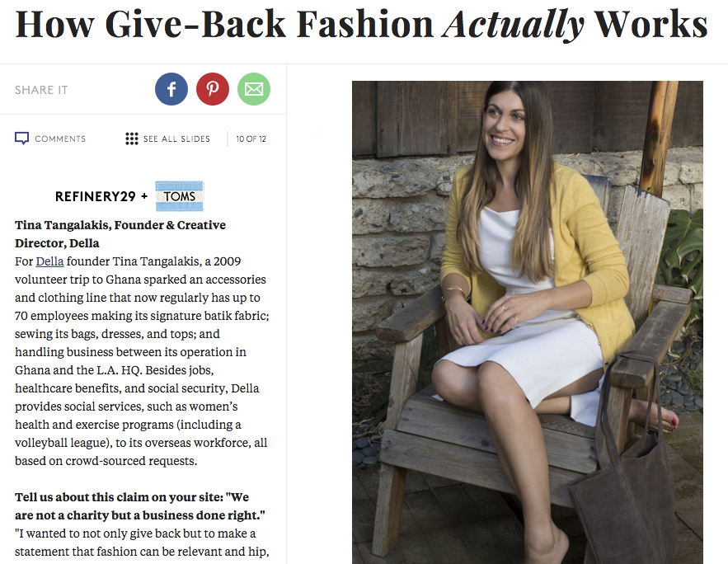Click the SHARE IT label
This screenshot has height=564, width=728.
pyautogui.click(x=41, y=90)
